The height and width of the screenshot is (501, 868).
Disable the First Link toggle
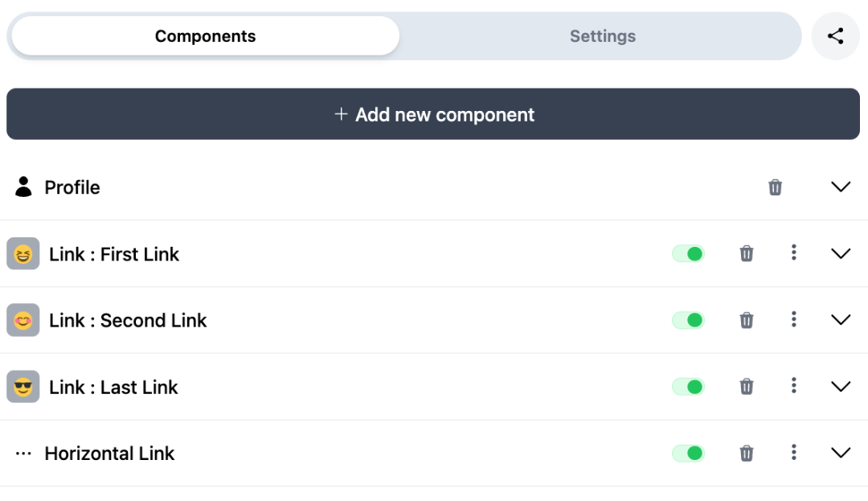688,254
